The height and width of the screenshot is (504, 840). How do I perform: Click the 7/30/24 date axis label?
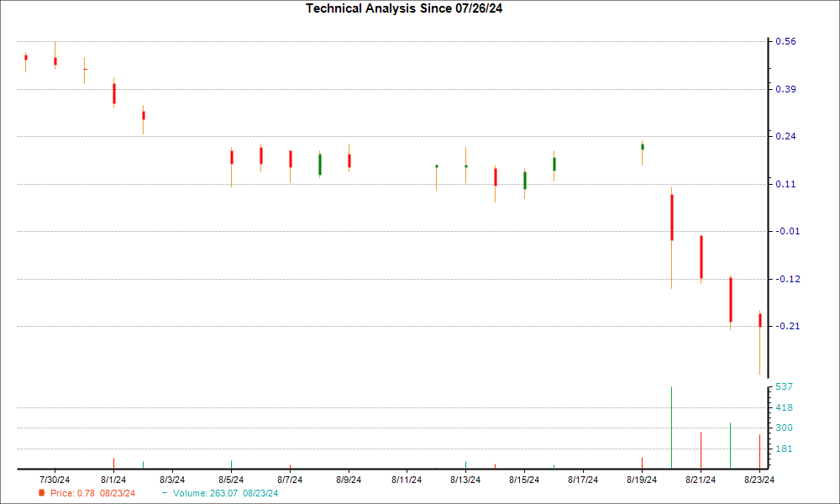[x=55, y=480]
